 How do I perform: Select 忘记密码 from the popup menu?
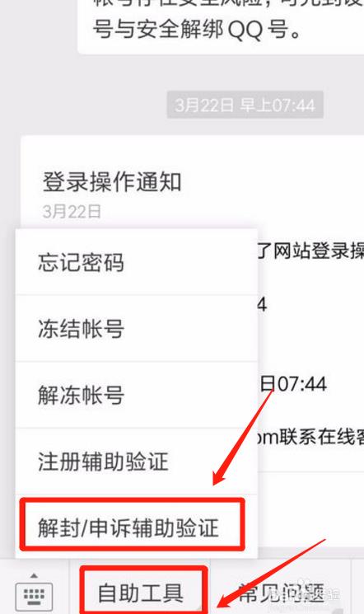click(136, 262)
